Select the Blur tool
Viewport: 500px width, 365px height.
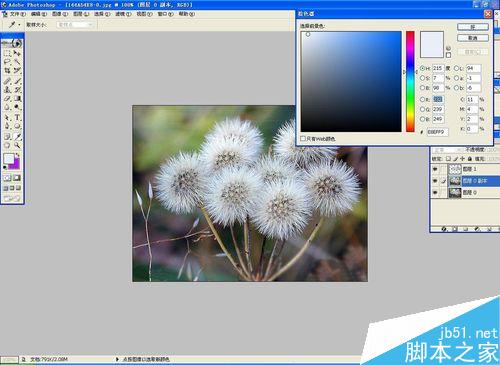[7, 107]
